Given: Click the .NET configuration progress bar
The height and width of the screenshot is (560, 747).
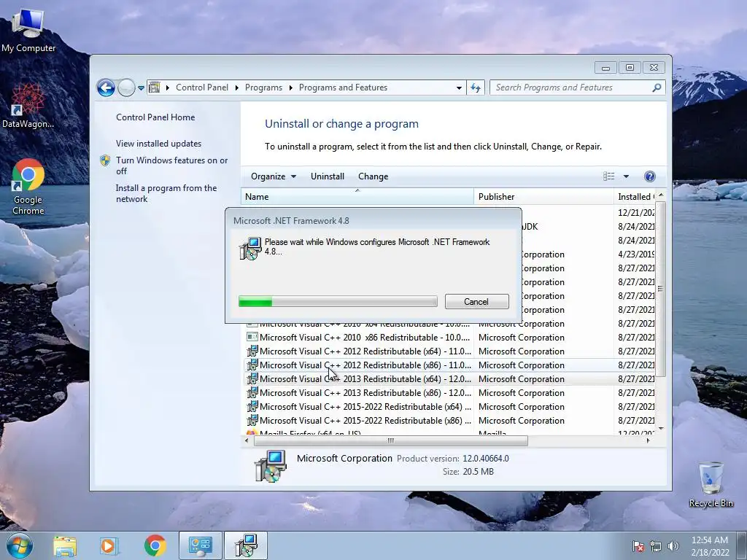Looking at the screenshot, I should [338, 301].
